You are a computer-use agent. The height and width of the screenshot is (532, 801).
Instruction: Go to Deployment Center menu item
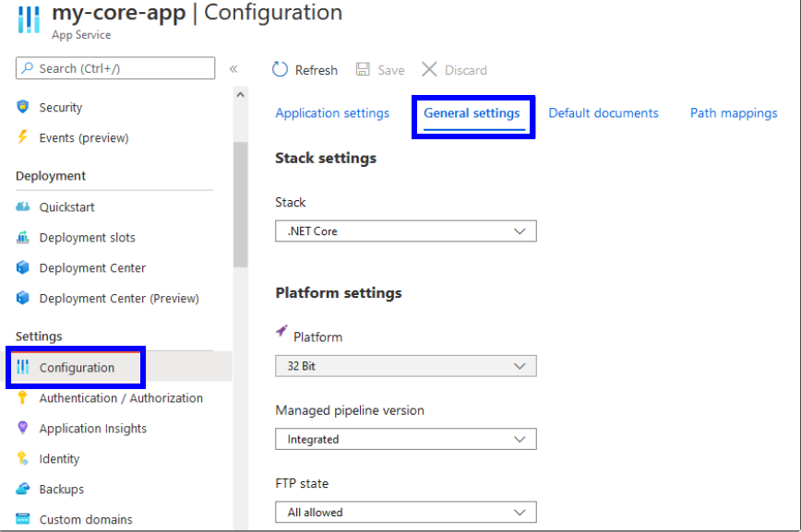92,267
